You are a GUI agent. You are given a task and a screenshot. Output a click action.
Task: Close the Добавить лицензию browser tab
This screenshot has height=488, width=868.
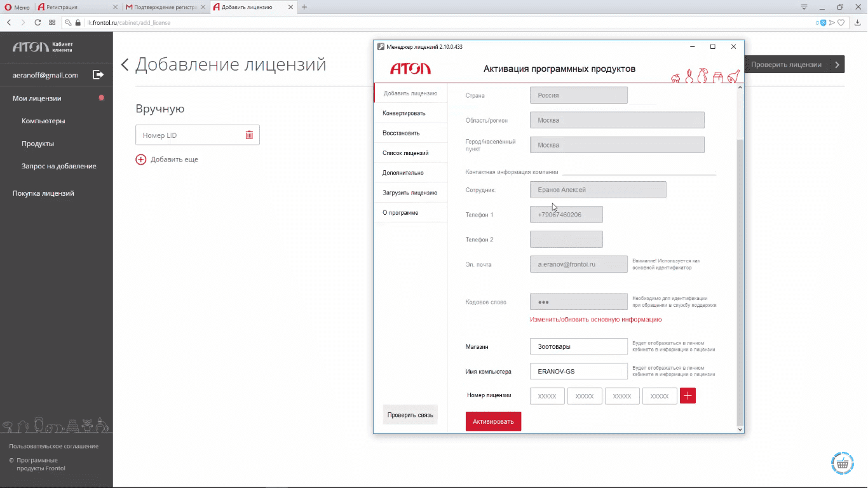click(x=290, y=7)
